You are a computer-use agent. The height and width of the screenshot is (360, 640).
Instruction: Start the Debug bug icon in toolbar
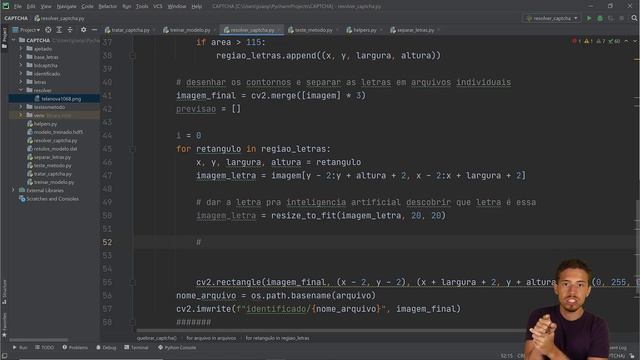(600, 18)
